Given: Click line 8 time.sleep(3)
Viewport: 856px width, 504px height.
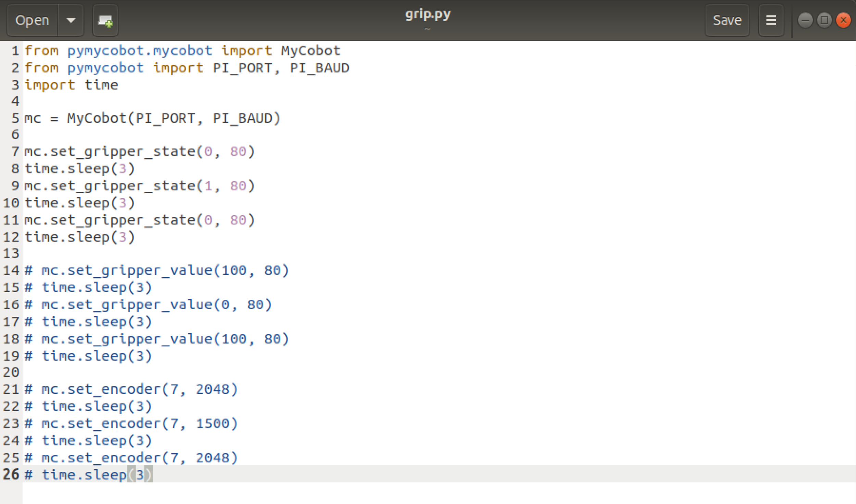Looking at the screenshot, I should (80, 169).
